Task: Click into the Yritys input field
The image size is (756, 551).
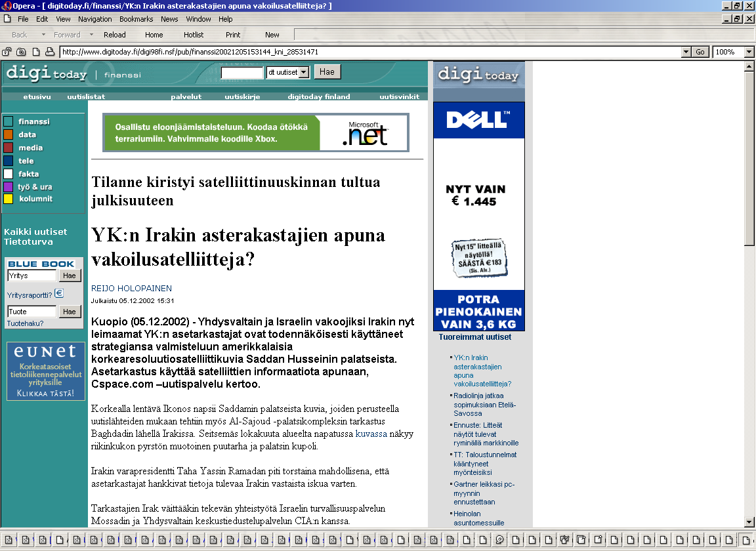Action: 31,275
